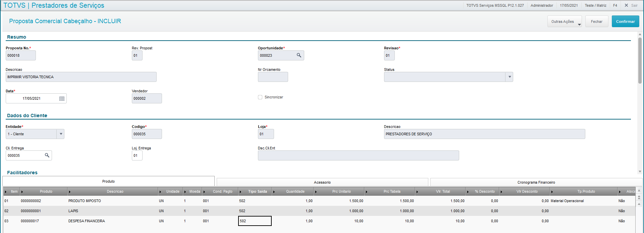644x233 pixels.
Task: Click the form scrollbar down arrow
Action: 640,171
